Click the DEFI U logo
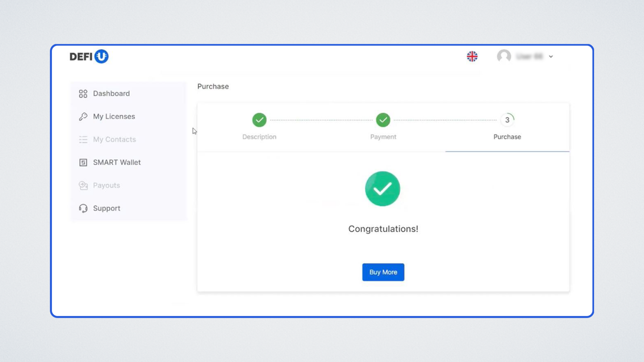The image size is (644, 362). [x=89, y=56]
